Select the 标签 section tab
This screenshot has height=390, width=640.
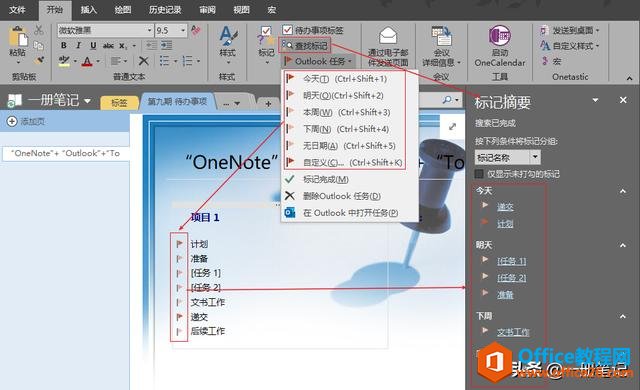119,103
